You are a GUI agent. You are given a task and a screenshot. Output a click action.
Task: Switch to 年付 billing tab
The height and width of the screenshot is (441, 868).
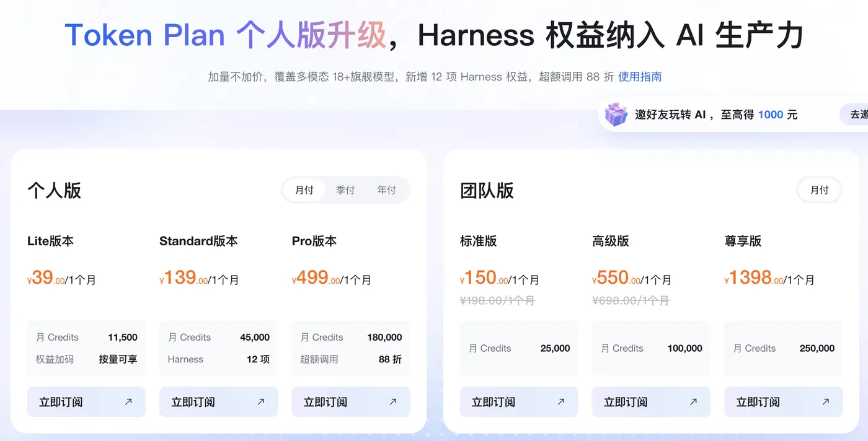coord(387,190)
